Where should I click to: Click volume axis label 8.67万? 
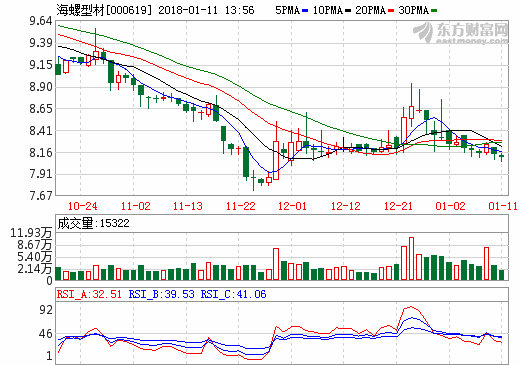point(35,245)
